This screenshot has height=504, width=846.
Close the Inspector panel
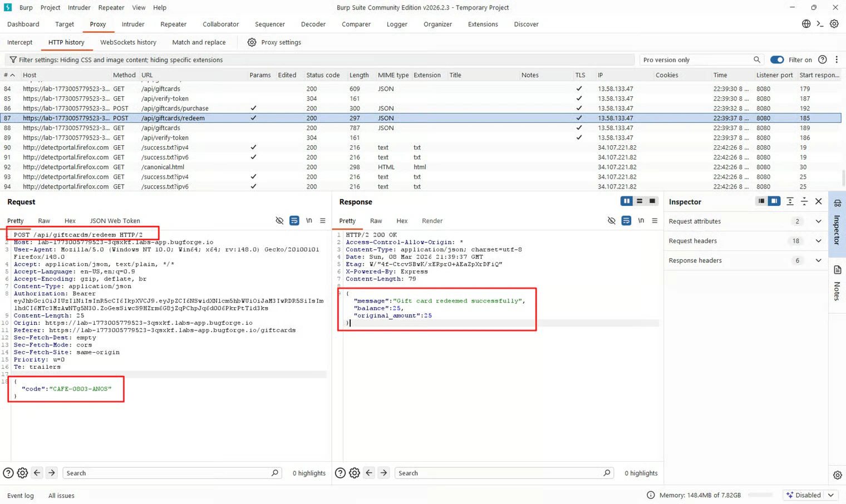click(x=819, y=201)
